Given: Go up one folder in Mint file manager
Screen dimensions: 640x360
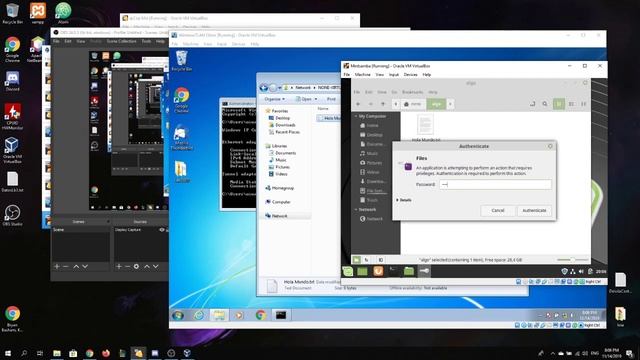Looking at the screenshot, I should (x=383, y=104).
